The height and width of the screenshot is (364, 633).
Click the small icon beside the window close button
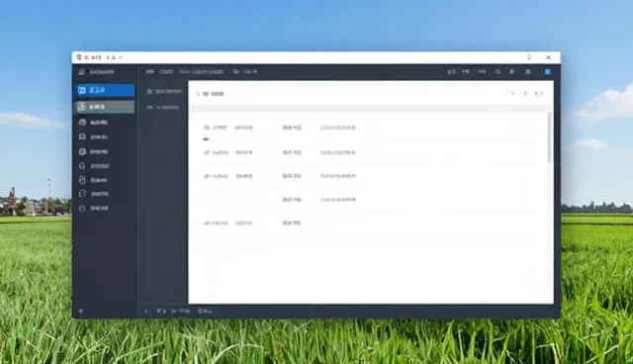point(529,57)
